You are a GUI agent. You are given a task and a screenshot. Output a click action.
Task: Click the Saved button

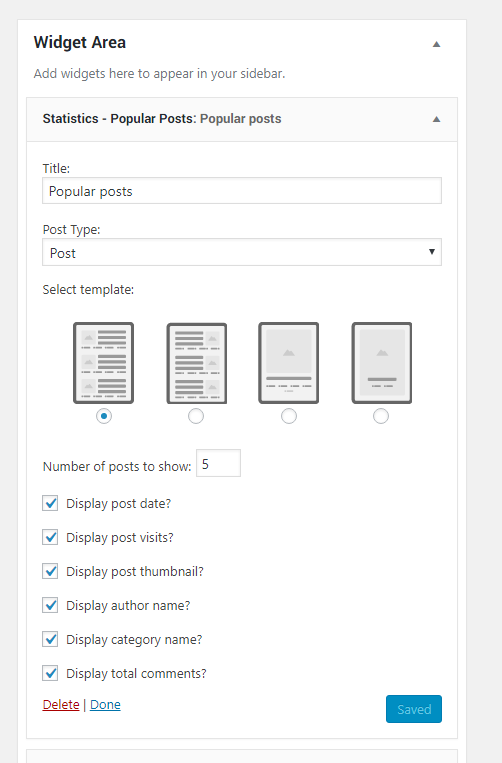click(x=414, y=709)
